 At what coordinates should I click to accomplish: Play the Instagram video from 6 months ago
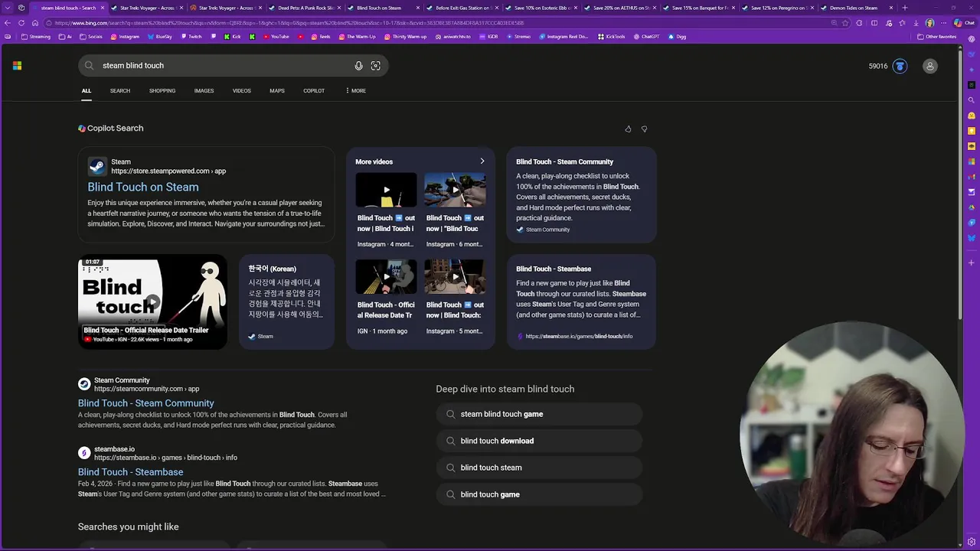(x=455, y=190)
